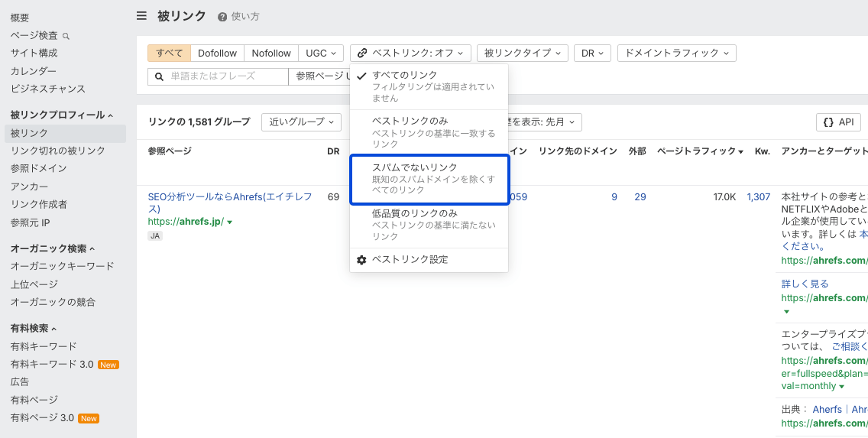The height and width of the screenshot is (438, 868).
Task: Click the gear icon for ベストリンク設定
Action: 362,260
